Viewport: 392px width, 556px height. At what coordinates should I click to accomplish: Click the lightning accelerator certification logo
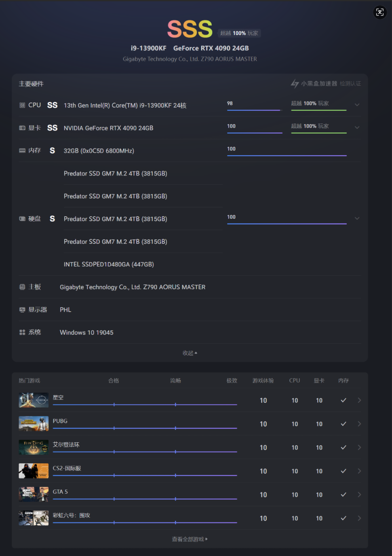[x=295, y=84]
